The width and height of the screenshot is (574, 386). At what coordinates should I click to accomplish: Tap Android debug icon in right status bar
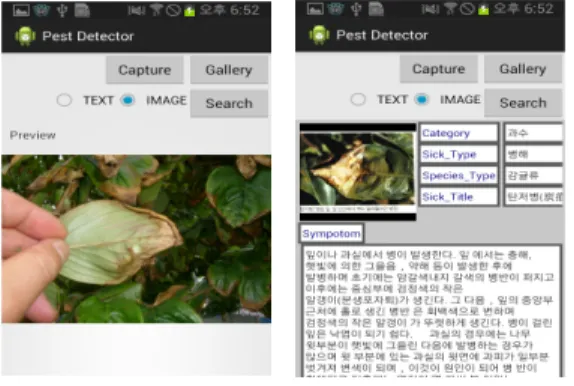point(336,9)
